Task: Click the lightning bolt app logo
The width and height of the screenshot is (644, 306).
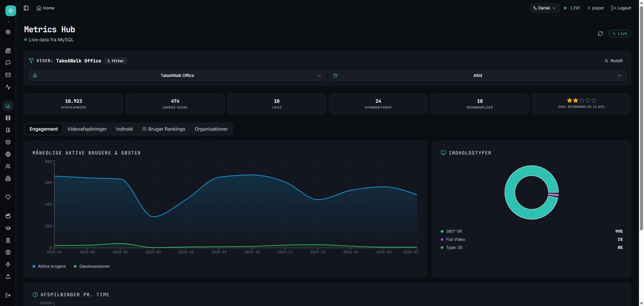Action: tap(11, 11)
